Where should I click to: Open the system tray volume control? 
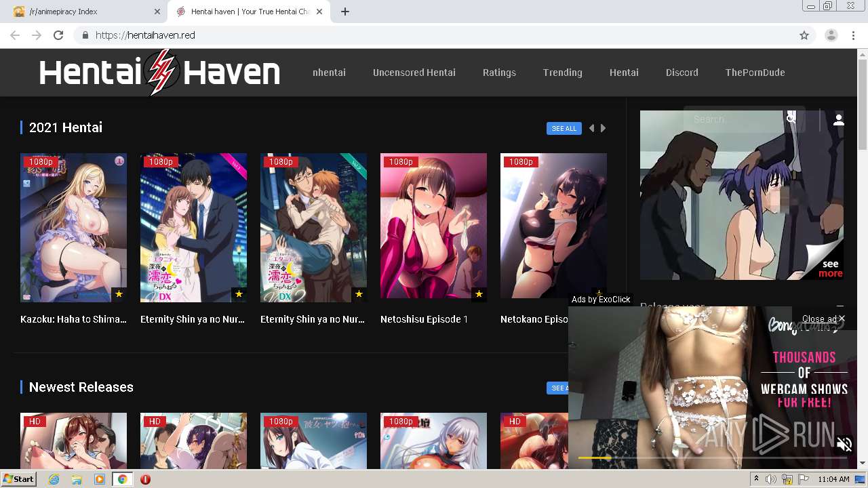[x=771, y=479]
